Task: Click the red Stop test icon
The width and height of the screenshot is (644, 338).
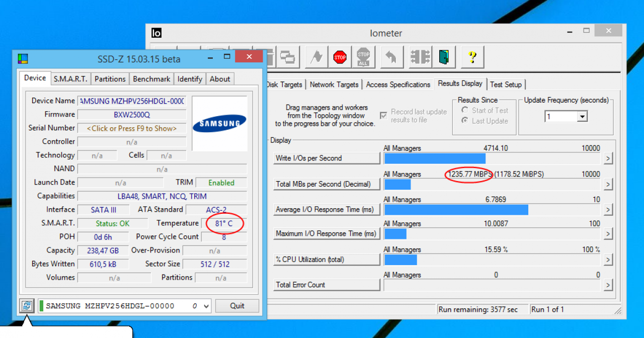Action: (340, 57)
